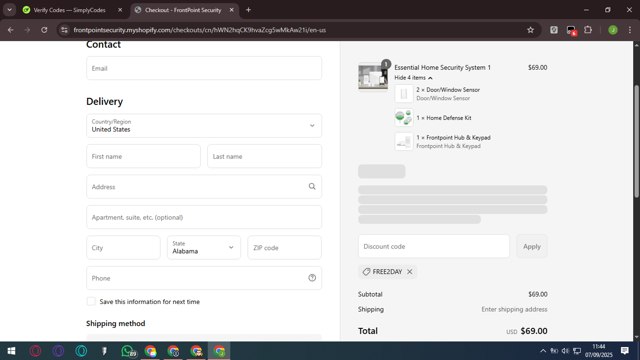
Task: Open the State dropdown showing Alabama
Action: (x=204, y=247)
